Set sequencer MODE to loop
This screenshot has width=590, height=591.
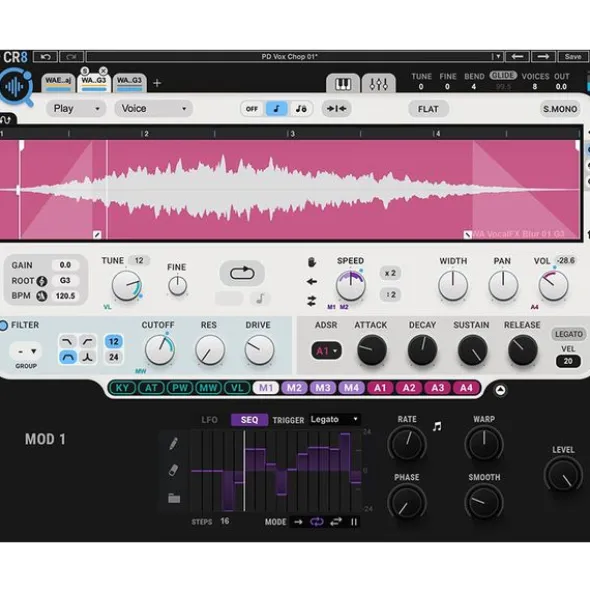tap(317, 522)
